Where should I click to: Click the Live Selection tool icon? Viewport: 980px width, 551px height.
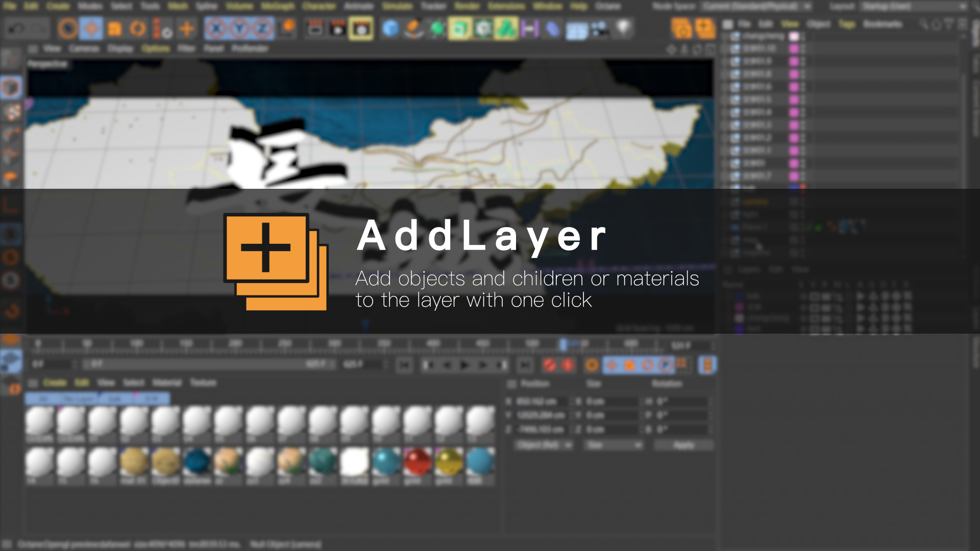coord(67,29)
